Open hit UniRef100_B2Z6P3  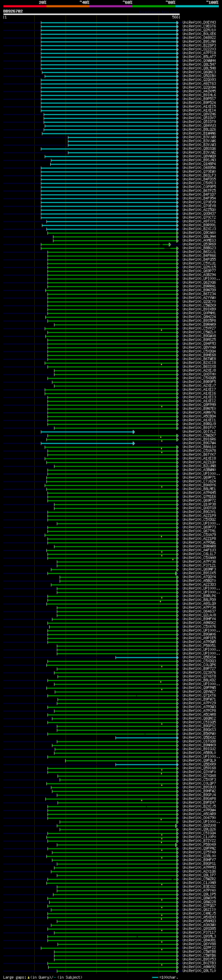point(199,45)
